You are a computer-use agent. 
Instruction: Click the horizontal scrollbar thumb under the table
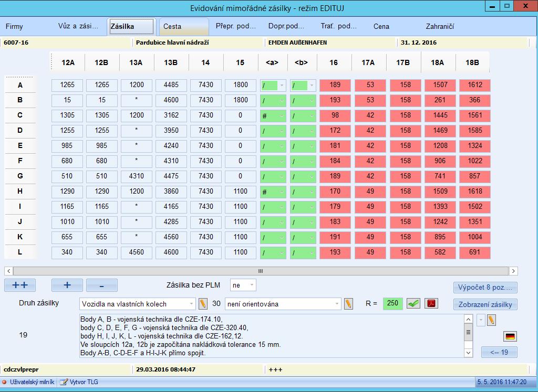(261, 271)
